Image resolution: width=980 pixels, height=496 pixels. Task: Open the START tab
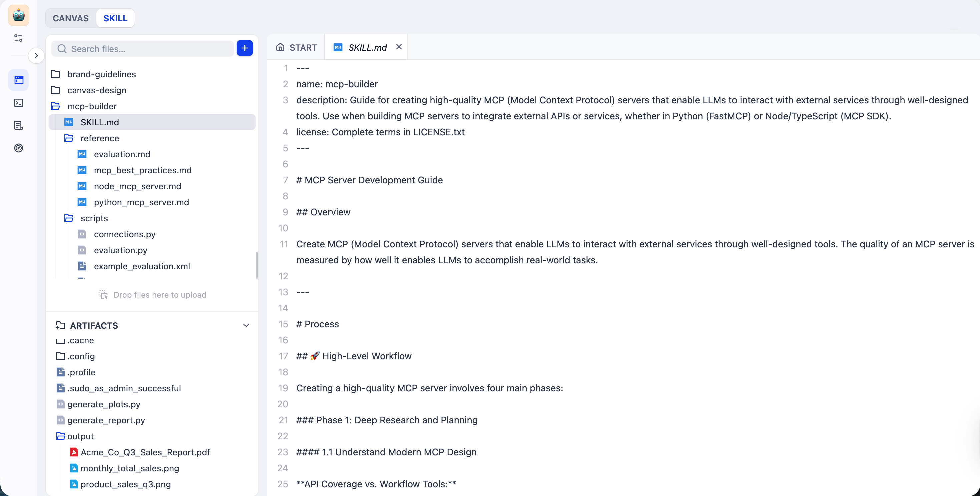tap(296, 48)
